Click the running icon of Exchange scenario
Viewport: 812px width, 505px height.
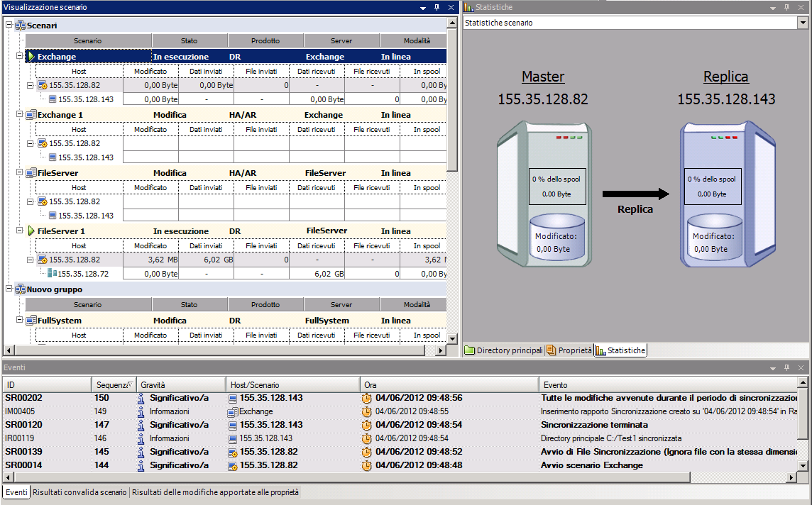pos(31,57)
